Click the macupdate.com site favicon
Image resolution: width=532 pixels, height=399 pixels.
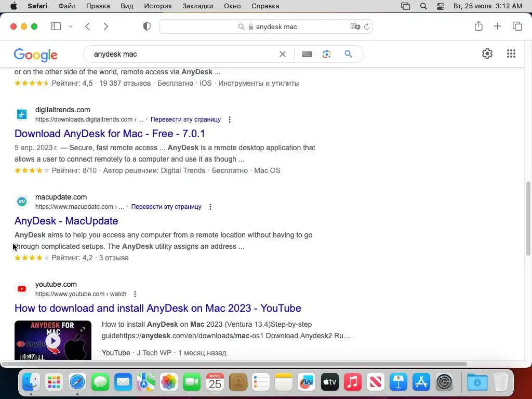click(x=22, y=202)
